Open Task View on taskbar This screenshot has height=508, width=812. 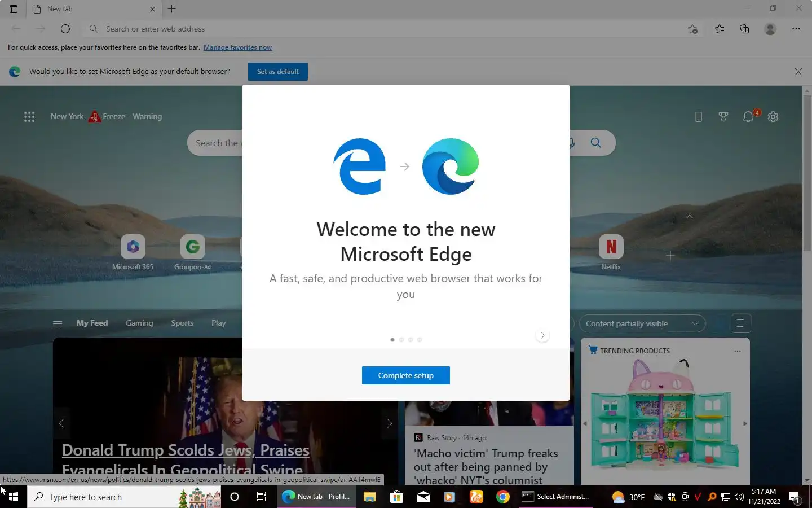pos(262,497)
